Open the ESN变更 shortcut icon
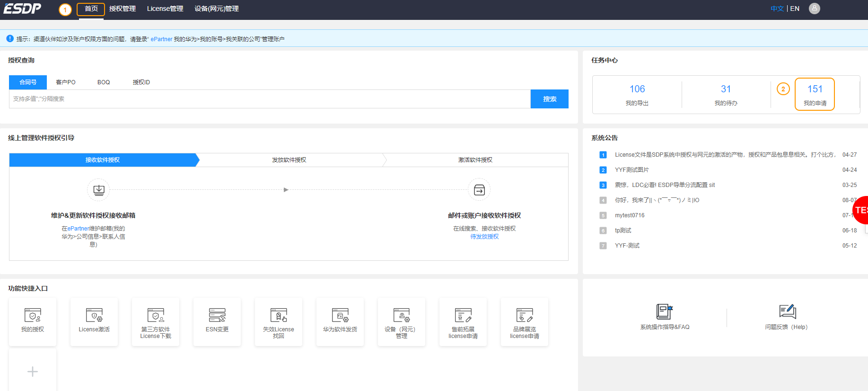 [x=217, y=315]
